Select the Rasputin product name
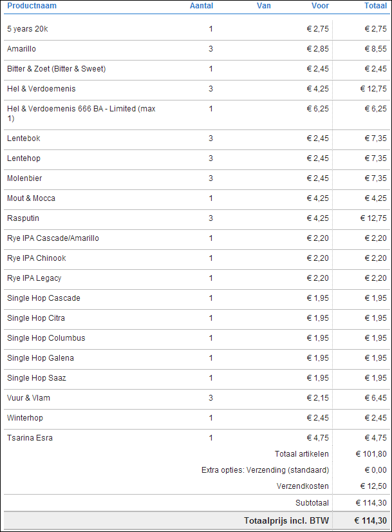392x532 pixels. [23, 218]
